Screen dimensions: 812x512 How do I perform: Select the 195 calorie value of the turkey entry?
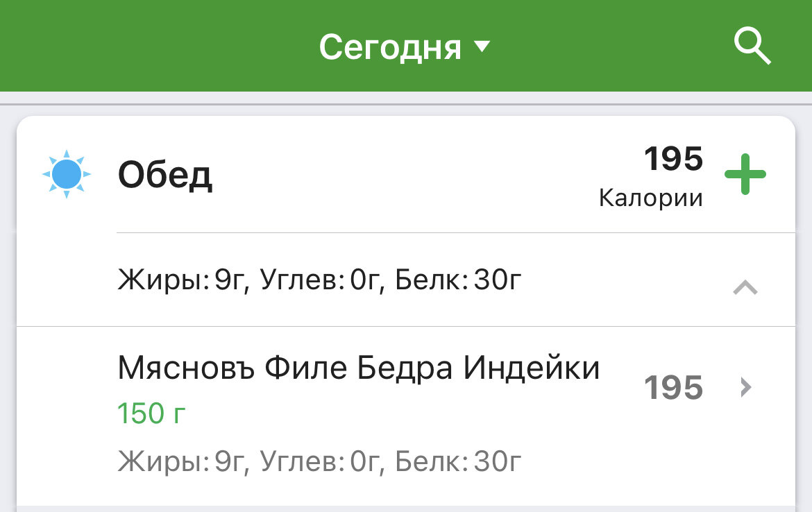click(x=675, y=388)
